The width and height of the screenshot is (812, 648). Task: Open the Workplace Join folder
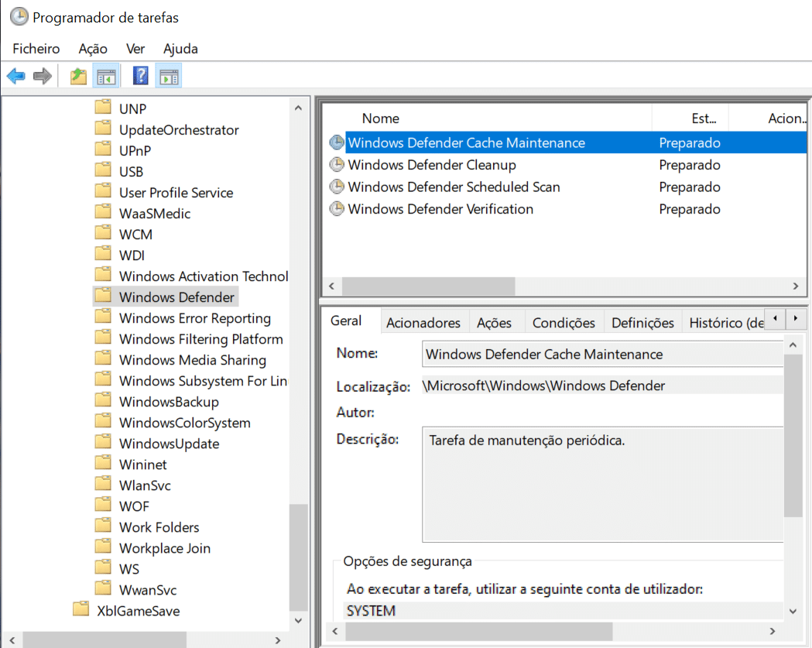pos(165,548)
